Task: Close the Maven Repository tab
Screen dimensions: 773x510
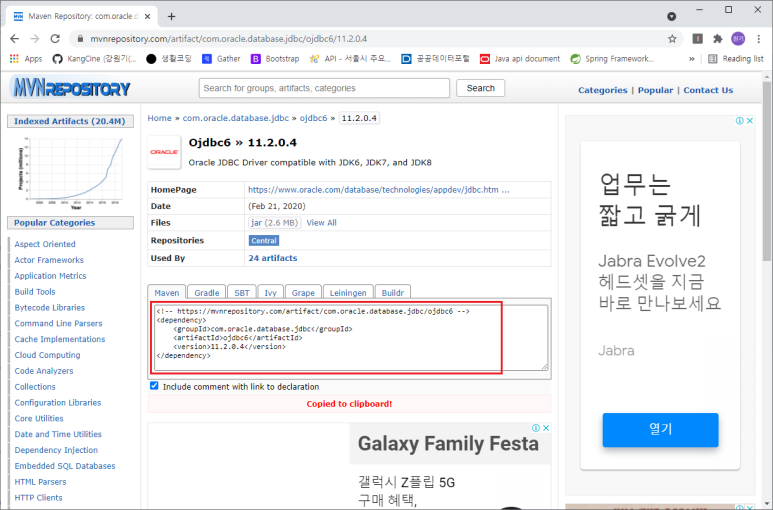Action: tap(147, 16)
